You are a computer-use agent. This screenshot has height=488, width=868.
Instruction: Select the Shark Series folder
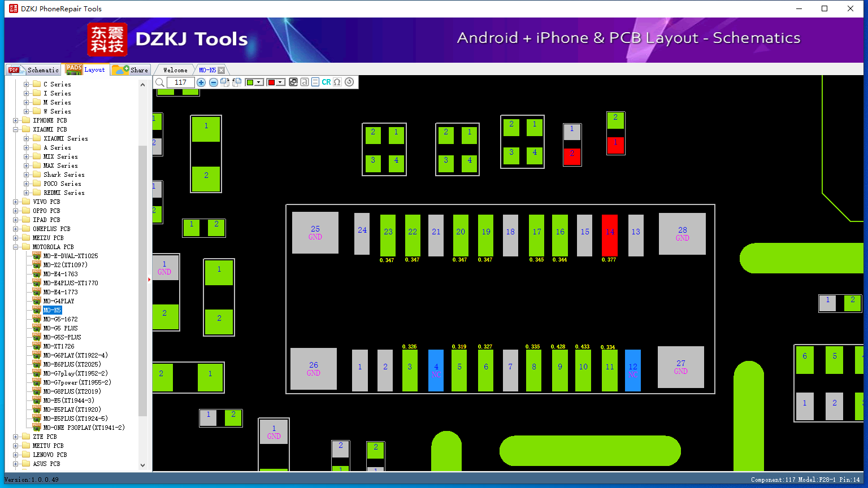64,175
